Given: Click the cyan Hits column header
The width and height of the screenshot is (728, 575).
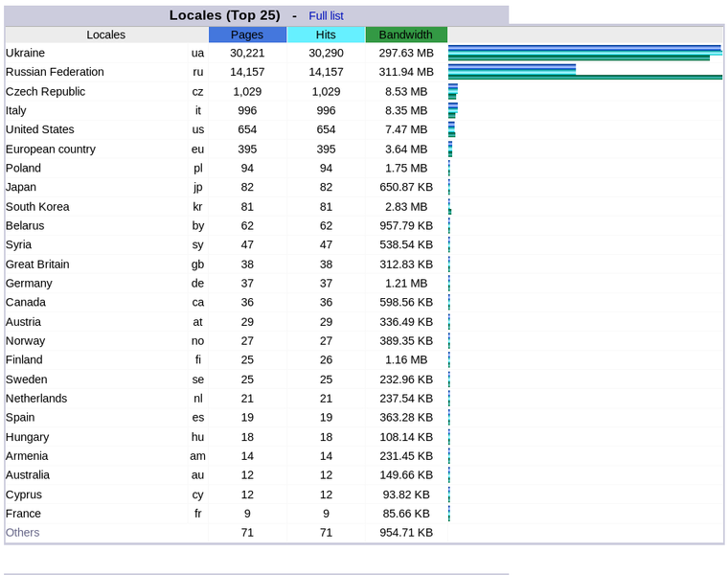Looking at the screenshot, I should click(x=326, y=34).
